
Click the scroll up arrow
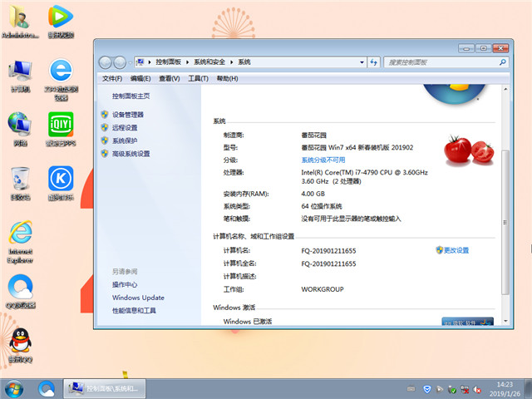[505, 89]
